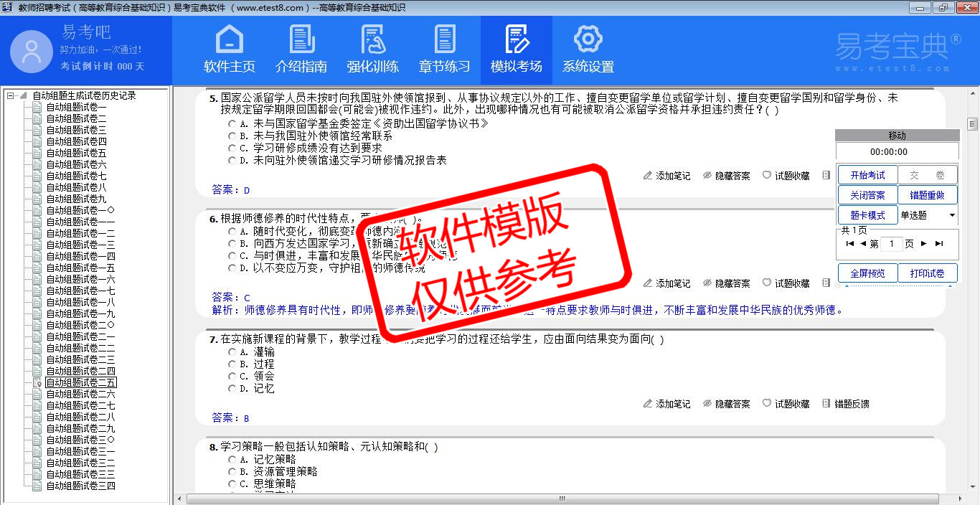Select option D for question 5
This screenshot has width=980, height=505.
point(232,160)
